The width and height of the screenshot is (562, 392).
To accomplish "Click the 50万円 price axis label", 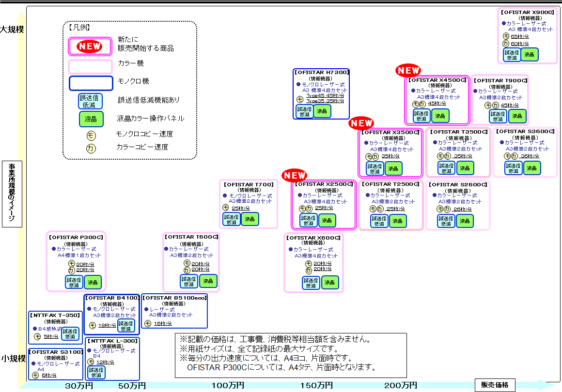I will pos(132,386).
